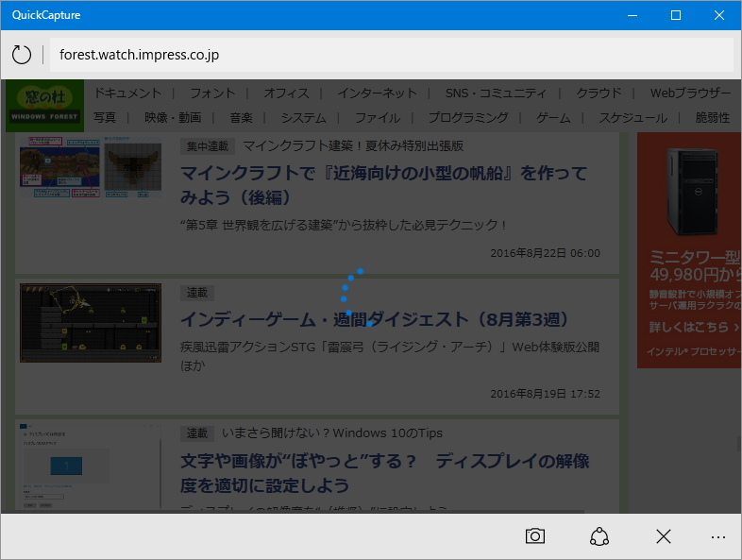The width and height of the screenshot is (742, 560).
Task: Select the 映像・動画 category
Action: click(x=173, y=117)
